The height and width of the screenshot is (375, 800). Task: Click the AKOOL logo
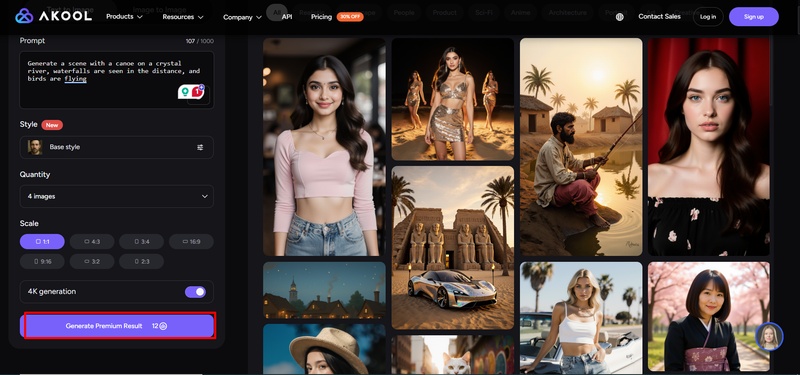click(x=54, y=16)
